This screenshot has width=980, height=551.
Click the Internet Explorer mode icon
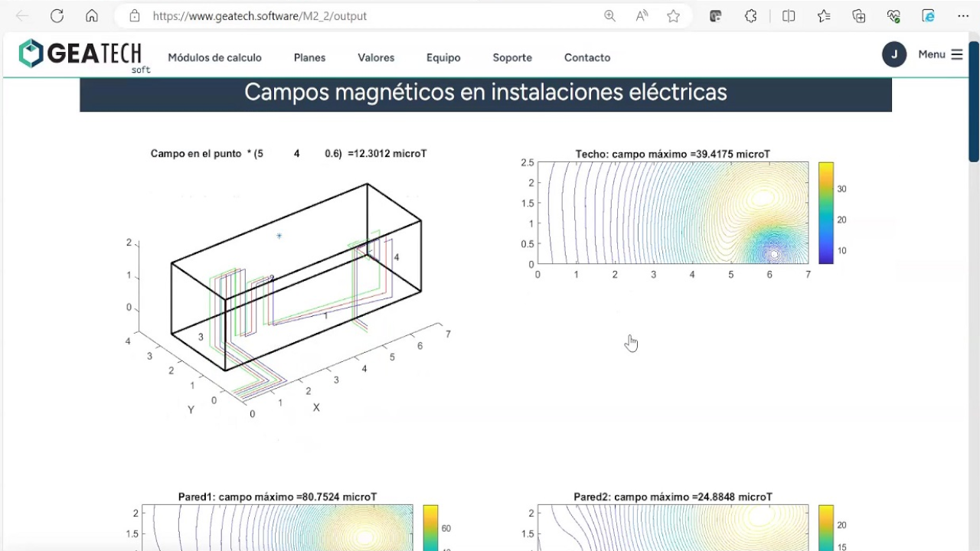[x=928, y=15]
